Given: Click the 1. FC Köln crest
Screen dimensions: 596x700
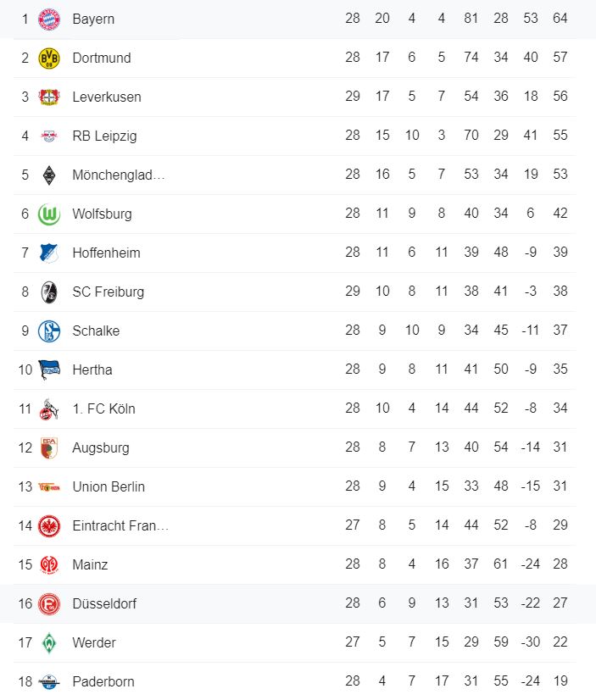Looking at the screenshot, I should click(49, 408).
